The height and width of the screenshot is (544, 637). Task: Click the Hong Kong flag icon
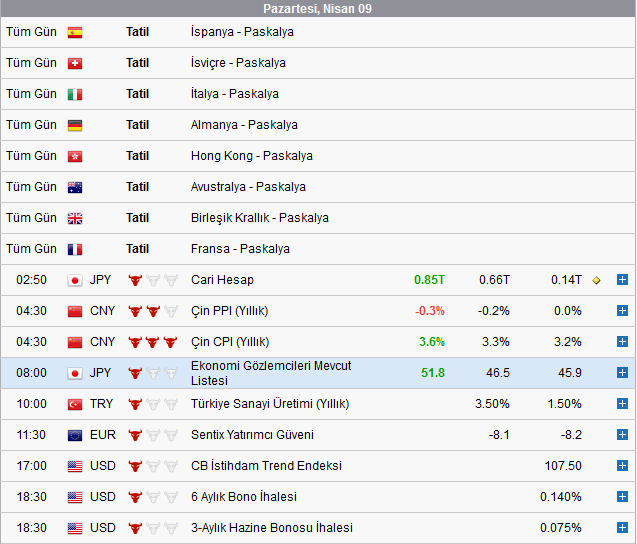pos(75,156)
